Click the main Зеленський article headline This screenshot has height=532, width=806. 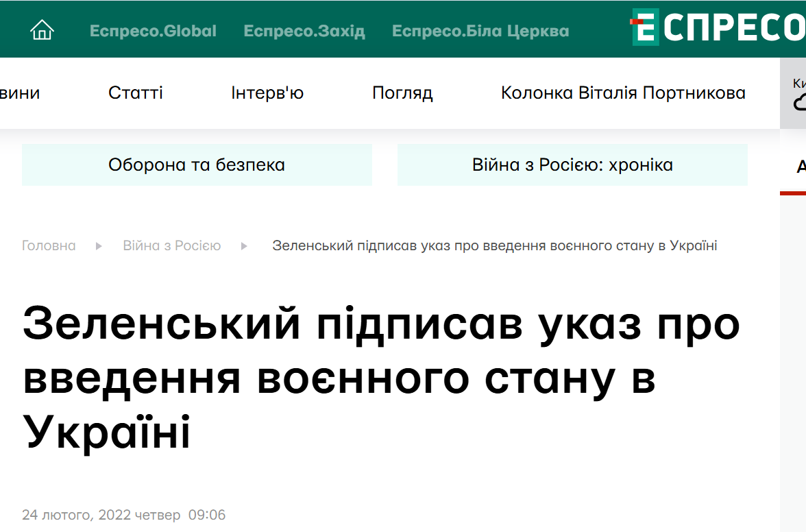point(381,378)
